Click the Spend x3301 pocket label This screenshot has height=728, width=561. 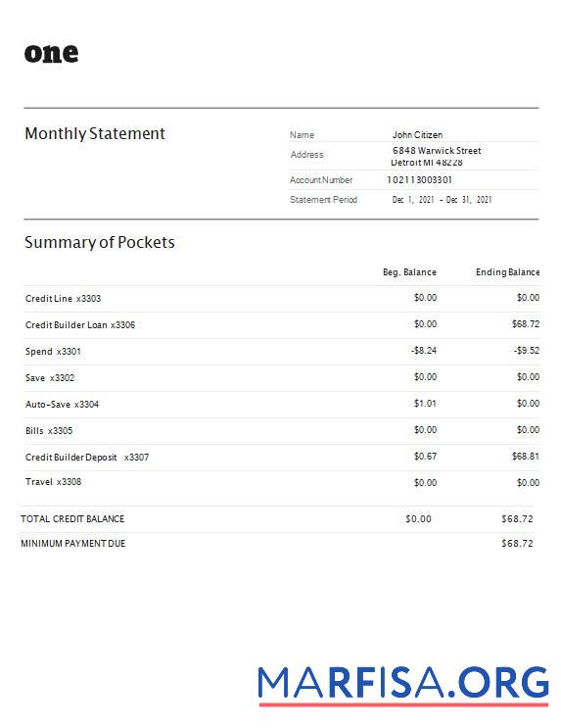(x=53, y=352)
